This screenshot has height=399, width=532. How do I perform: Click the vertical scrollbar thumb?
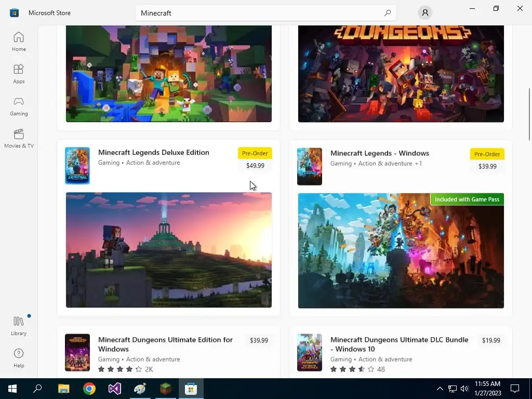pyautogui.click(x=529, y=114)
